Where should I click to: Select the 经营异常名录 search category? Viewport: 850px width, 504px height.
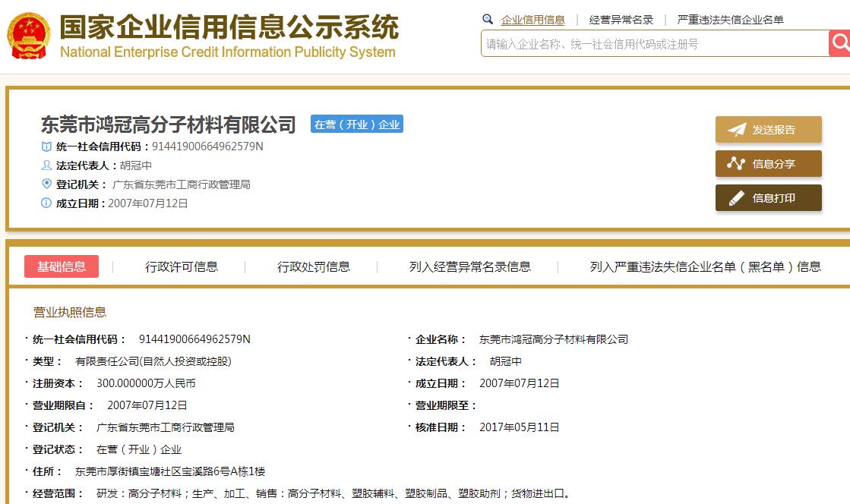(621, 20)
